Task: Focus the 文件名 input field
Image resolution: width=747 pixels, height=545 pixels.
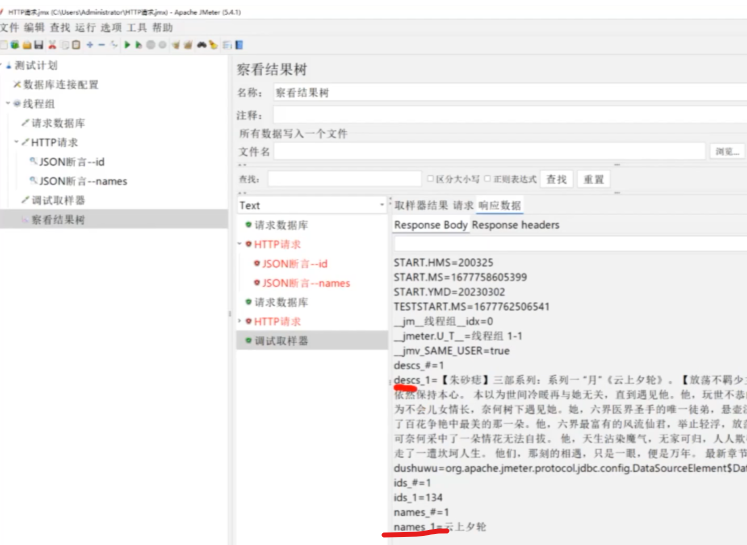Action: pyautogui.click(x=489, y=151)
